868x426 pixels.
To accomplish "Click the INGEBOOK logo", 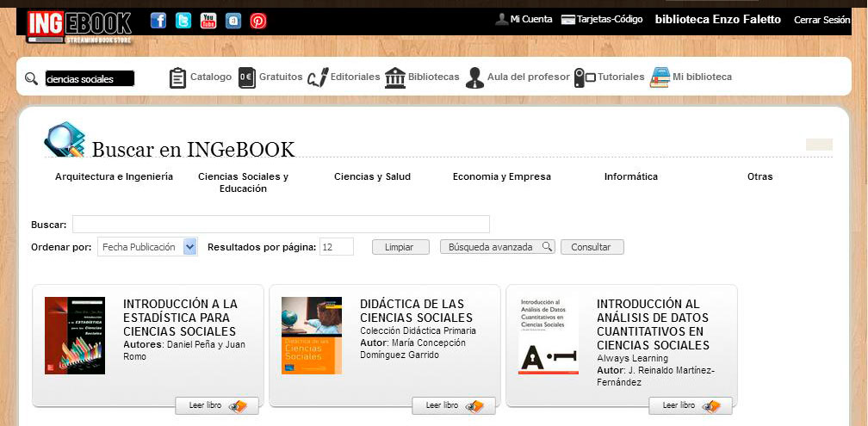I will click(79, 27).
